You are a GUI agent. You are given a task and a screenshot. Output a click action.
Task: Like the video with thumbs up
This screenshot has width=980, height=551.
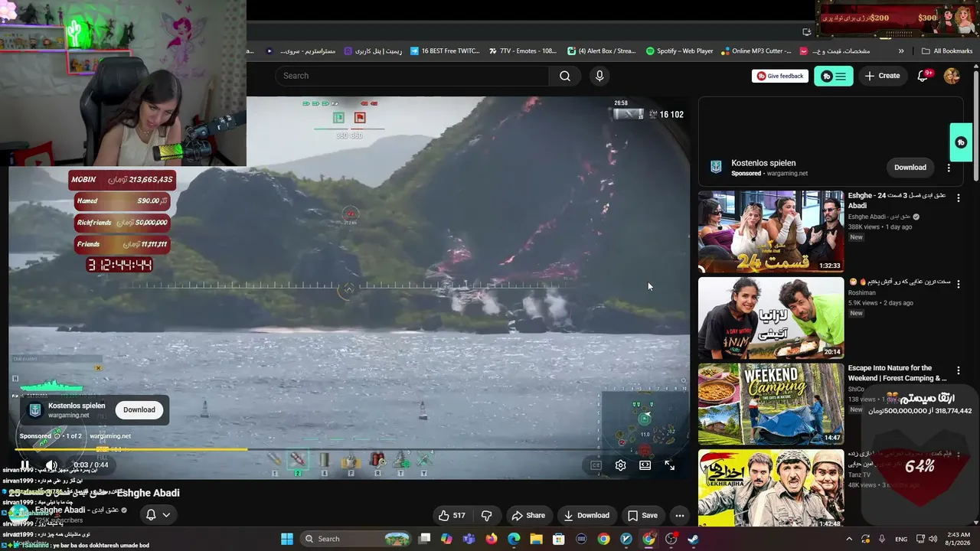click(x=452, y=515)
